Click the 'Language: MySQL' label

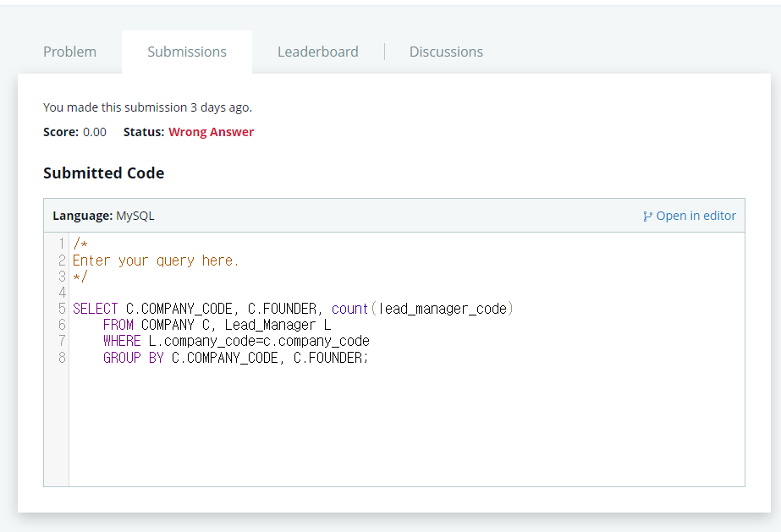(x=103, y=216)
